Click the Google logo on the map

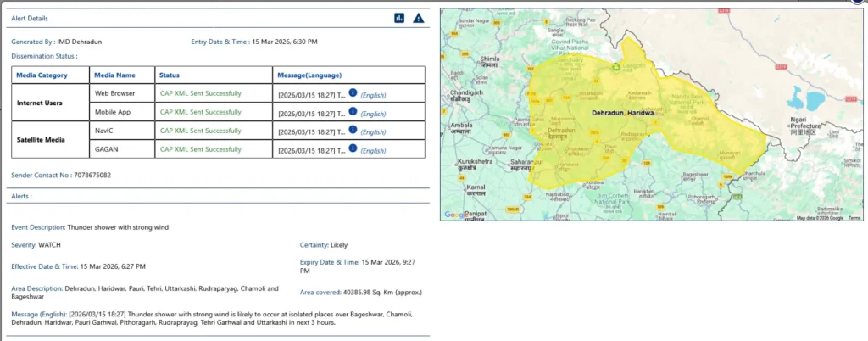coord(454,215)
